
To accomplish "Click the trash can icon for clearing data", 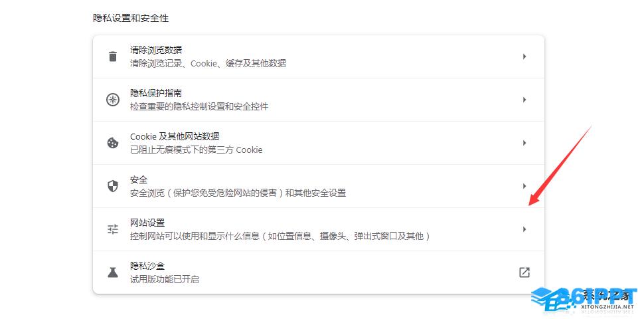I will tap(113, 56).
